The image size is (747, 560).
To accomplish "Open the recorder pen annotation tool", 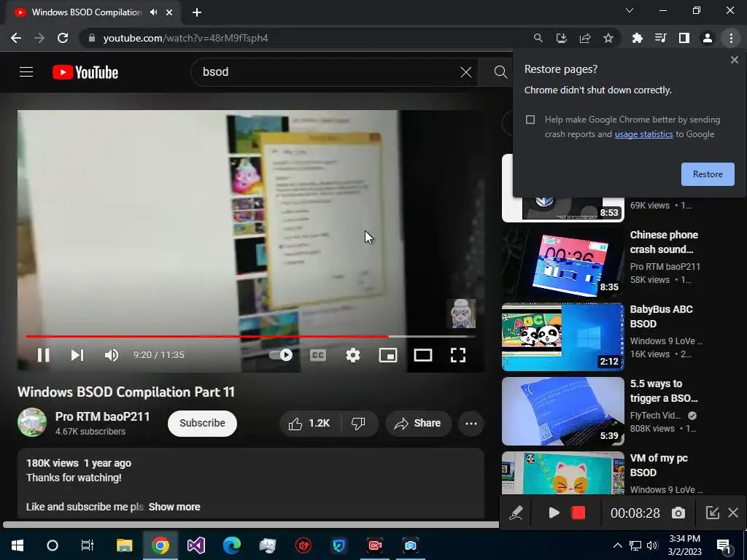I will click(516, 513).
